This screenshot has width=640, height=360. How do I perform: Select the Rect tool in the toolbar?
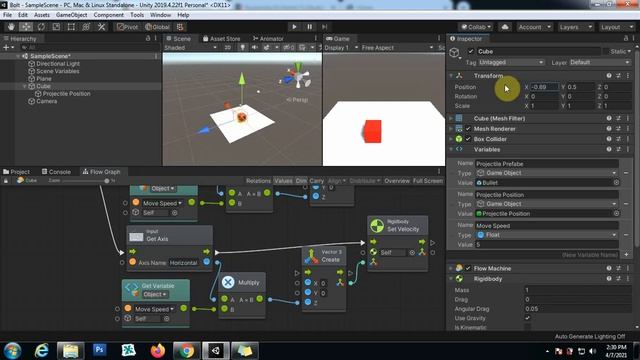pos(71,27)
